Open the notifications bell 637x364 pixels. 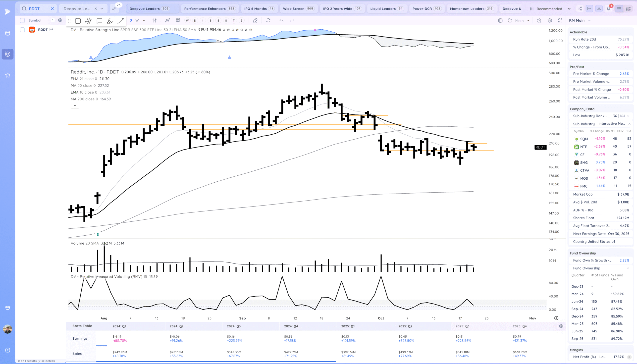tap(608, 9)
